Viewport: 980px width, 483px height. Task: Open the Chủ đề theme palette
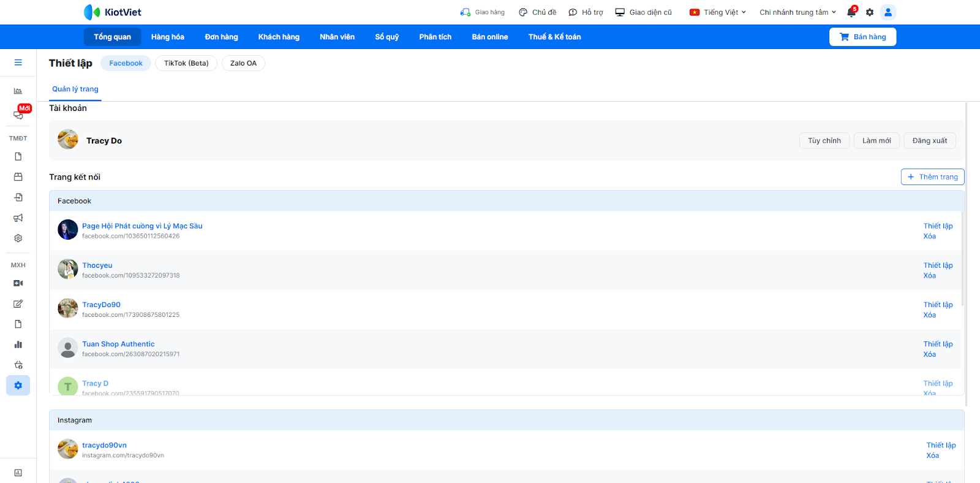[x=537, y=12]
